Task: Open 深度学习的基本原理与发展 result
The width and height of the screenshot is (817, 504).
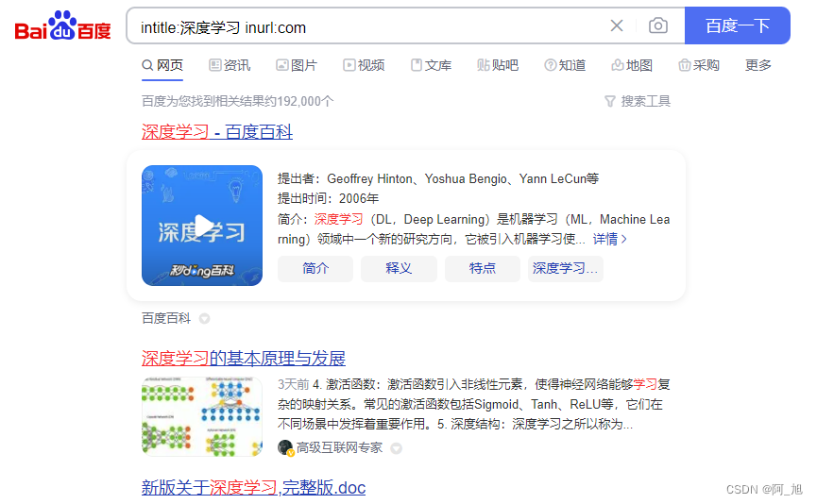Action: (x=244, y=359)
